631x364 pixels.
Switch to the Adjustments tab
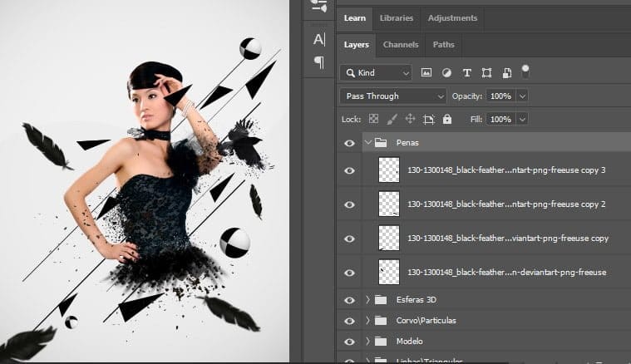pyautogui.click(x=452, y=18)
